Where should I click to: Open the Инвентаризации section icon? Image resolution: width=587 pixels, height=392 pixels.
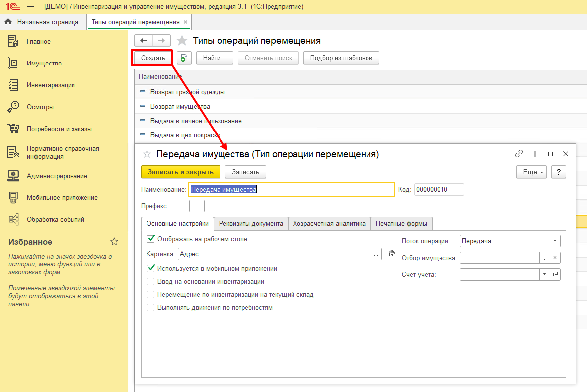coord(13,85)
